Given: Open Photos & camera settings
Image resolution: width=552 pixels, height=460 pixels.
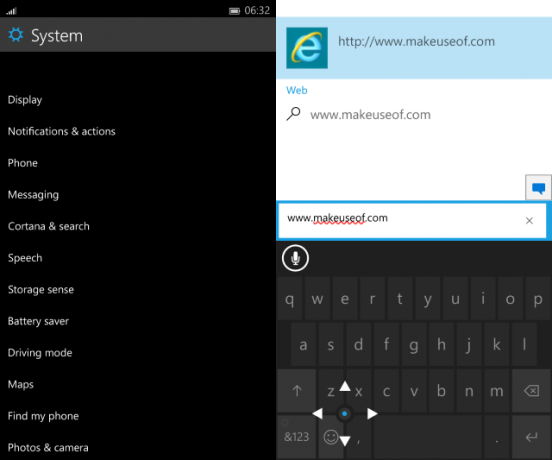Looking at the screenshot, I should tap(48, 448).
